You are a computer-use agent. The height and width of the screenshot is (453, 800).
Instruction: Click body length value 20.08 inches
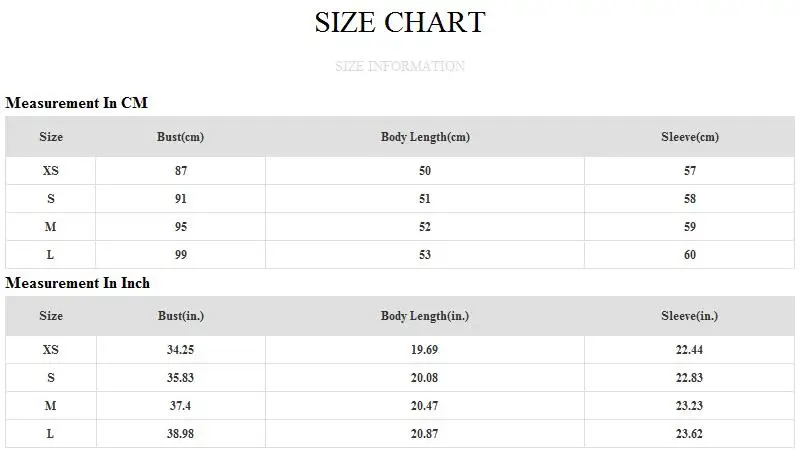(425, 378)
